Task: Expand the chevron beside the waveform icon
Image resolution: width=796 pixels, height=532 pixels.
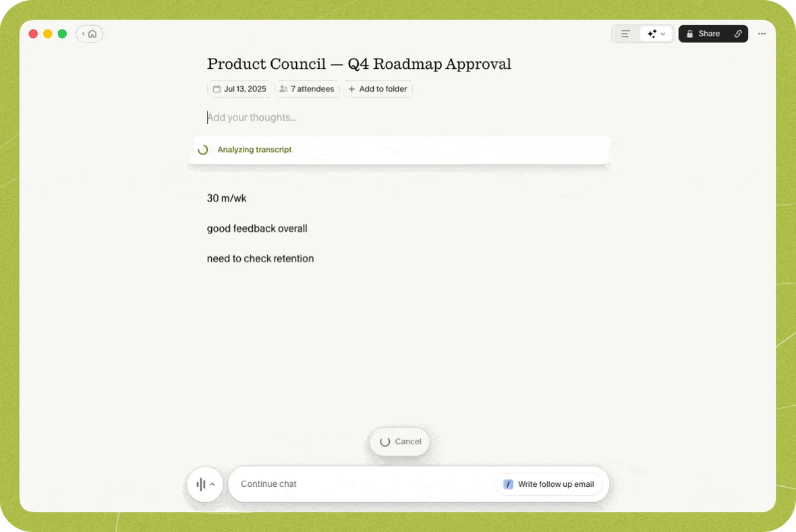Action: (x=212, y=484)
